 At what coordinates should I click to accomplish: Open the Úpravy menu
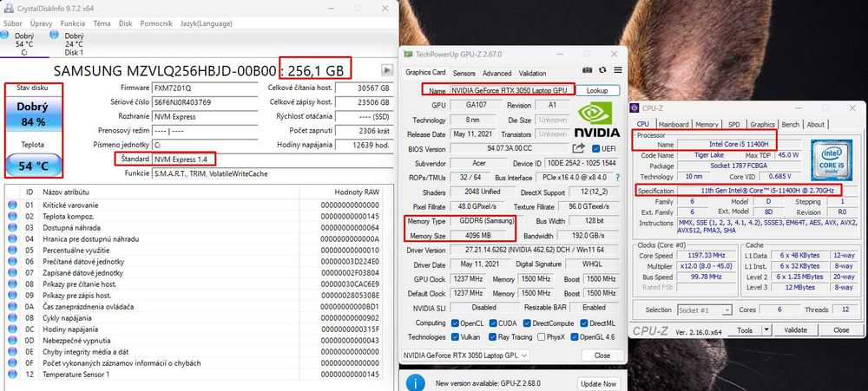pos(42,23)
